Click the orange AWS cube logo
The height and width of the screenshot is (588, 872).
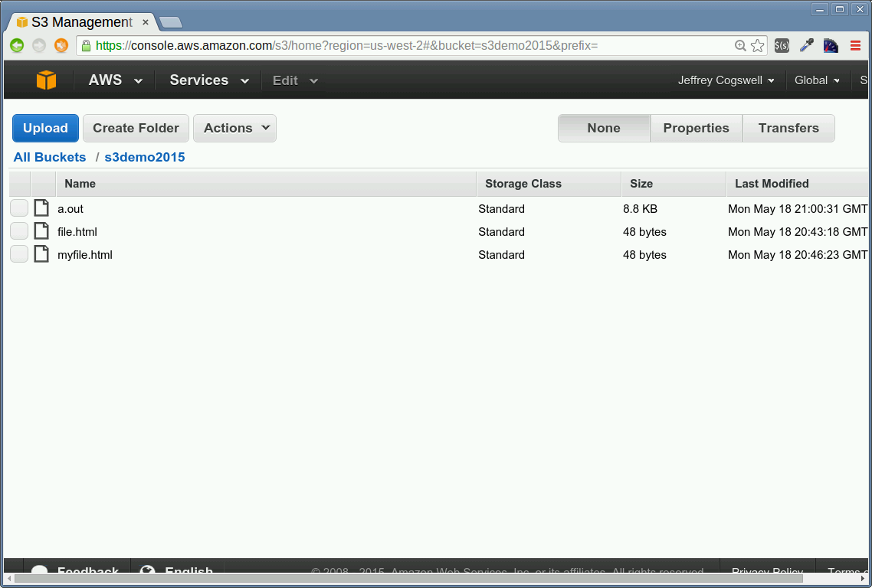(46, 80)
